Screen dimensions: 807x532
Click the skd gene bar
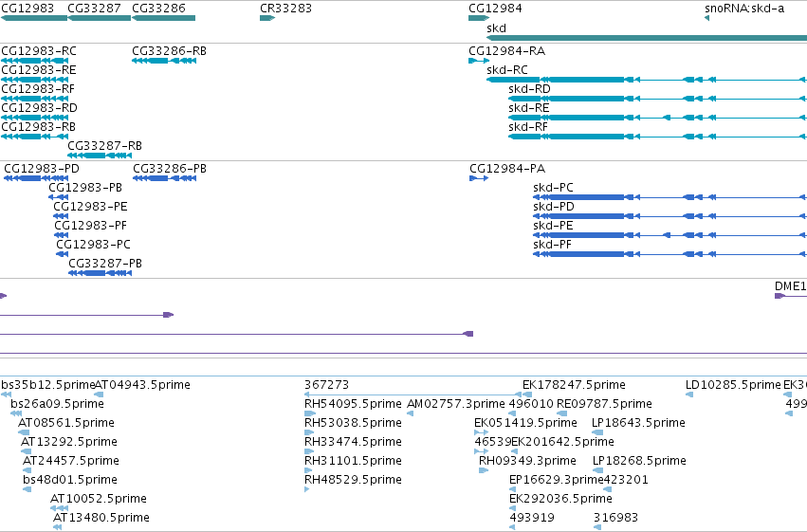(x=647, y=38)
